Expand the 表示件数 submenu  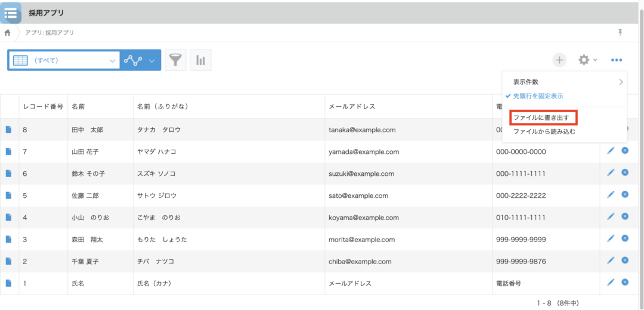click(564, 82)
